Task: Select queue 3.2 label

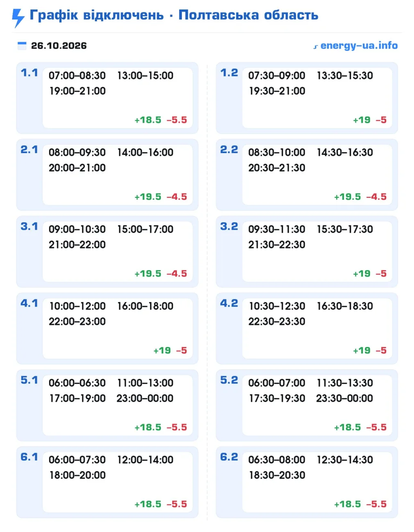Action: (229, 227)
